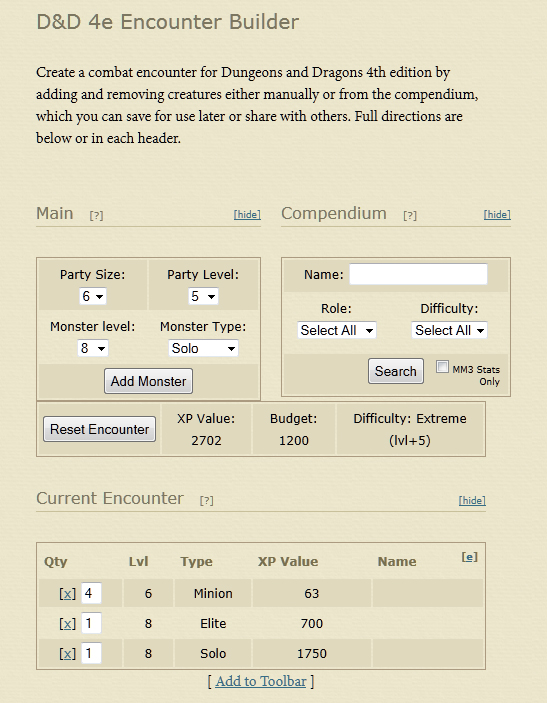547x703 pixels.
Task: Click the Solo type cell in the table
Action: point(213,654)
